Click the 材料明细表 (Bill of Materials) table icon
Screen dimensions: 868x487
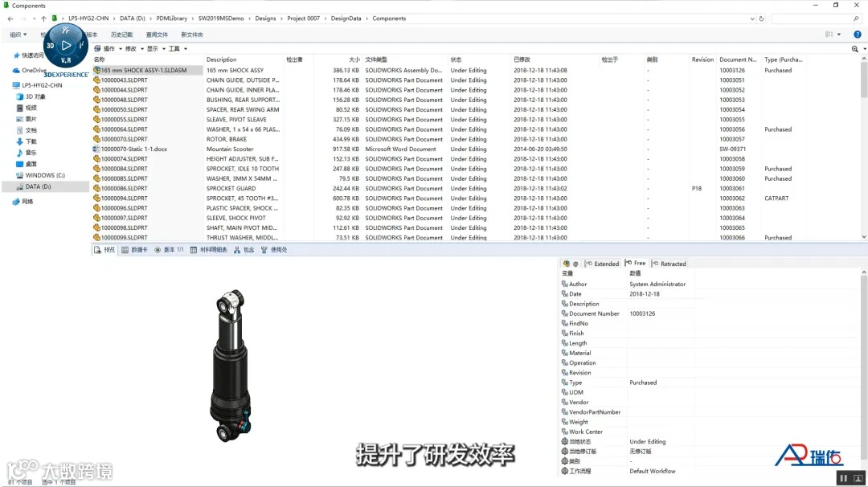[x=193, y=250]
